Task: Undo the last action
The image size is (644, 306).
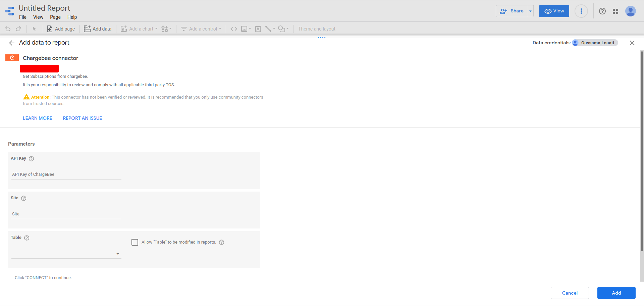Action: pyautogui.click(x=8, y=29)
